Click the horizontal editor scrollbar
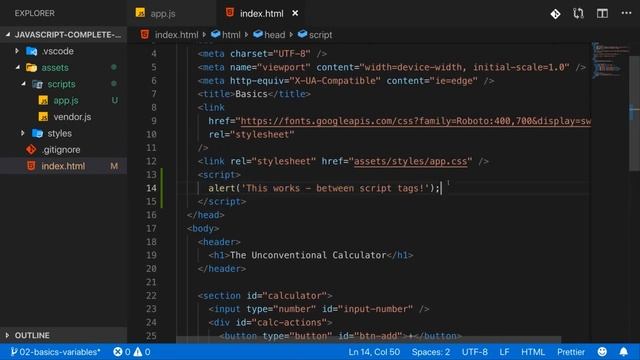Image resolution: width=640 pixels, height=360 pixels. click(x=369, y=340)
